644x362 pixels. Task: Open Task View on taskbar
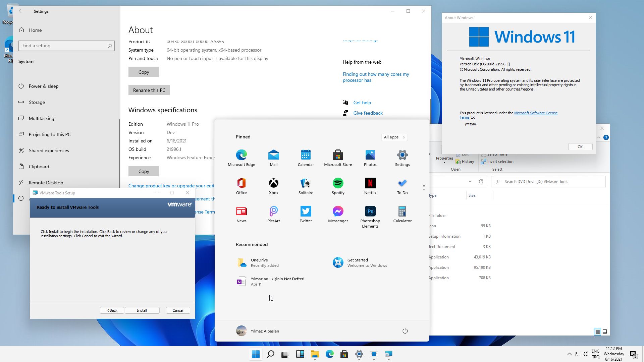[x=285, y=354]
